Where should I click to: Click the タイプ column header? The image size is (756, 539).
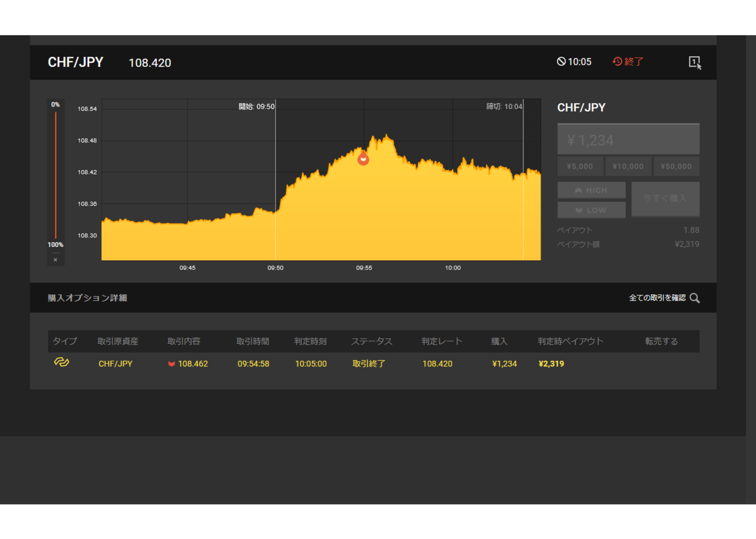click(64, 341)
